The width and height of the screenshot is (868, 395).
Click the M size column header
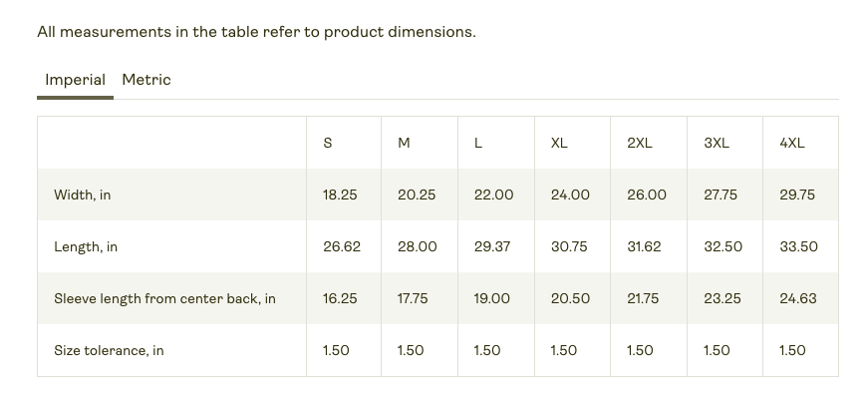tap(405, 143)
